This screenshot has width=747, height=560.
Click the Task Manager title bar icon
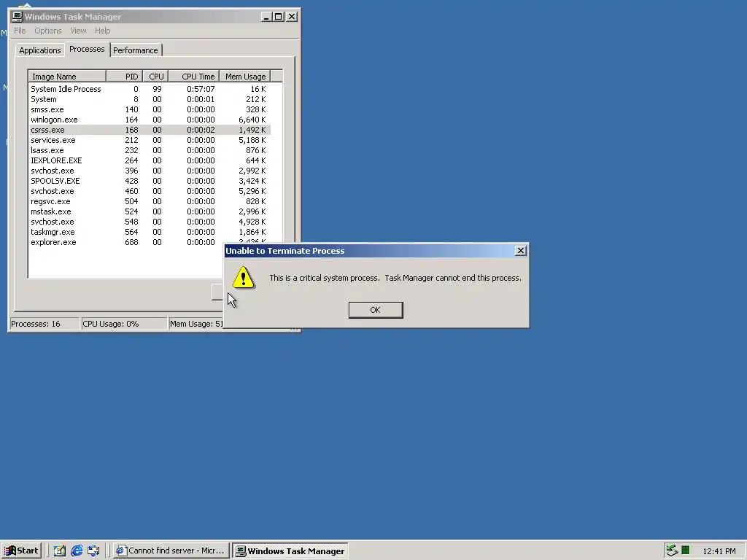(18, 17)
